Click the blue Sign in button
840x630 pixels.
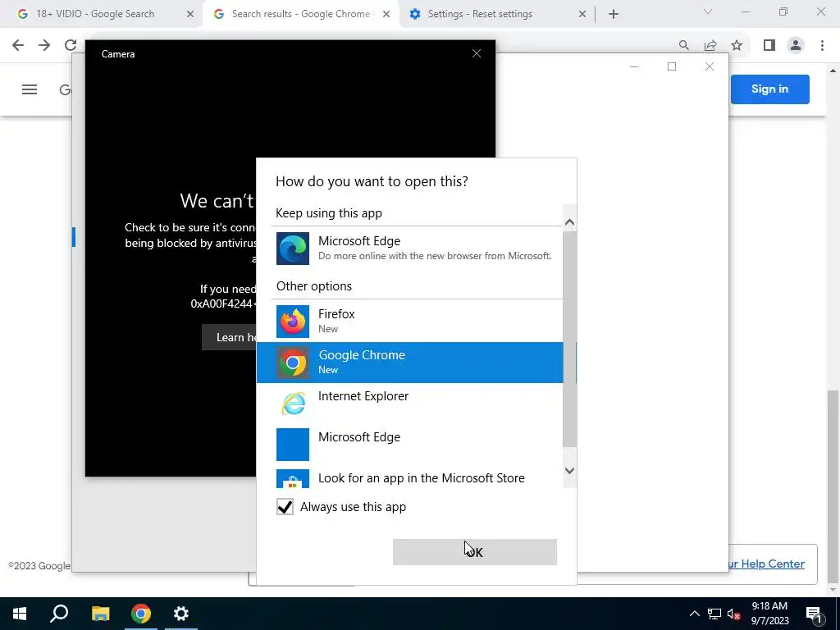(769, 89)
